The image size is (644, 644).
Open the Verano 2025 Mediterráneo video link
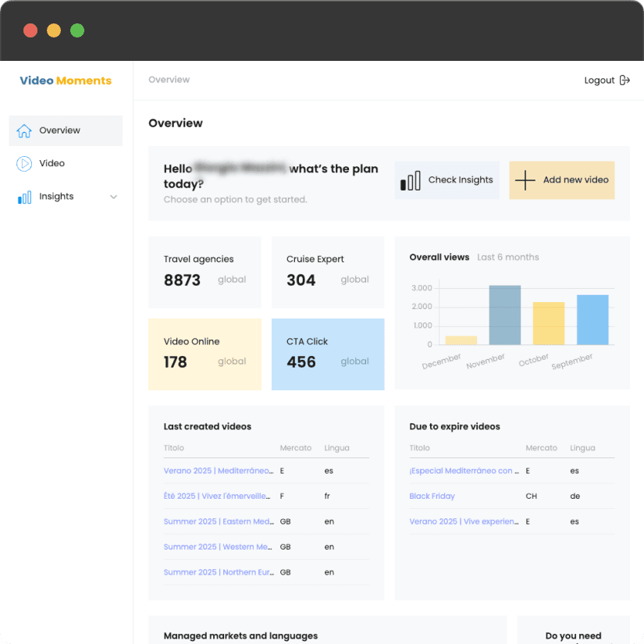pos(218,471)
